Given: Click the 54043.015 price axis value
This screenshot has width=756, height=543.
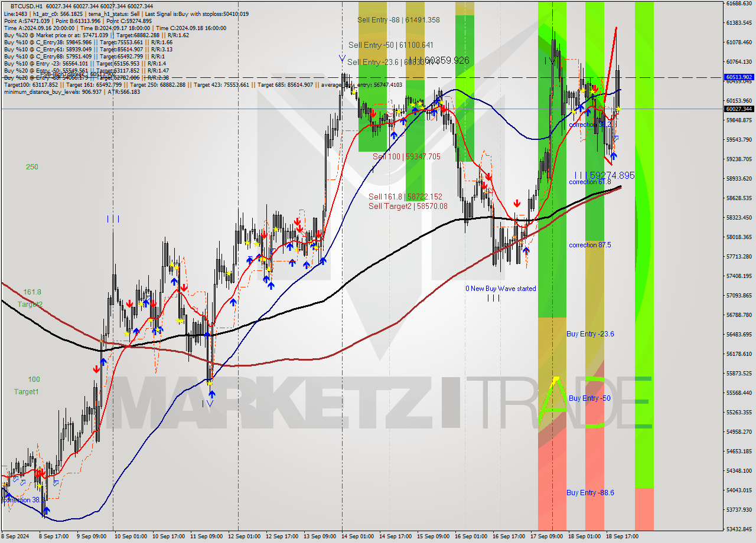Looking at the screenshot, I should 739,490.
